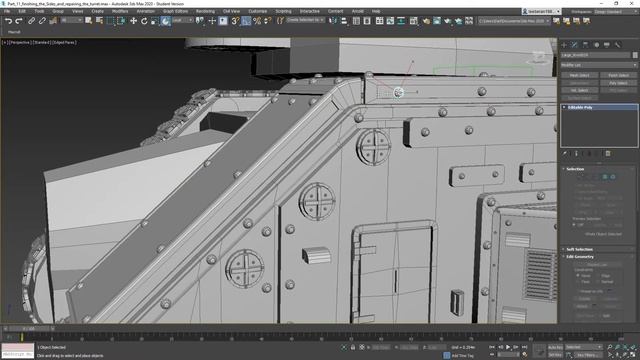Expand the Soft Selection rollout

click(x=579, y=249)
